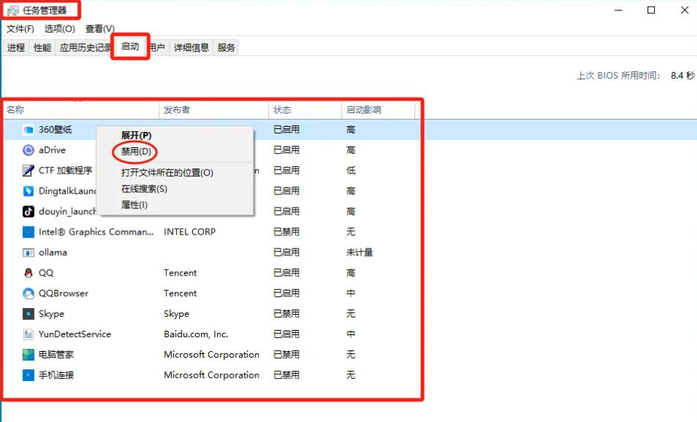The height and width of the screenshot is (422, 697).
Task: Click the Dingtalk launcher icon
Action: click(28, 191)
